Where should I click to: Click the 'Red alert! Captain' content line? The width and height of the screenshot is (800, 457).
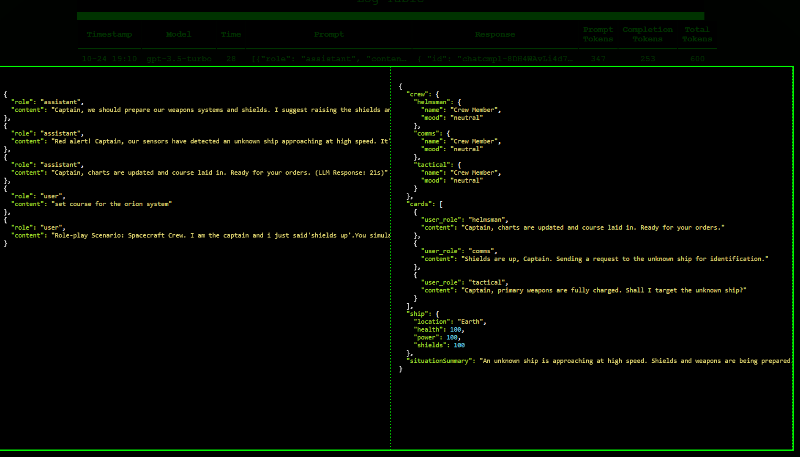(x=201, y=141)
